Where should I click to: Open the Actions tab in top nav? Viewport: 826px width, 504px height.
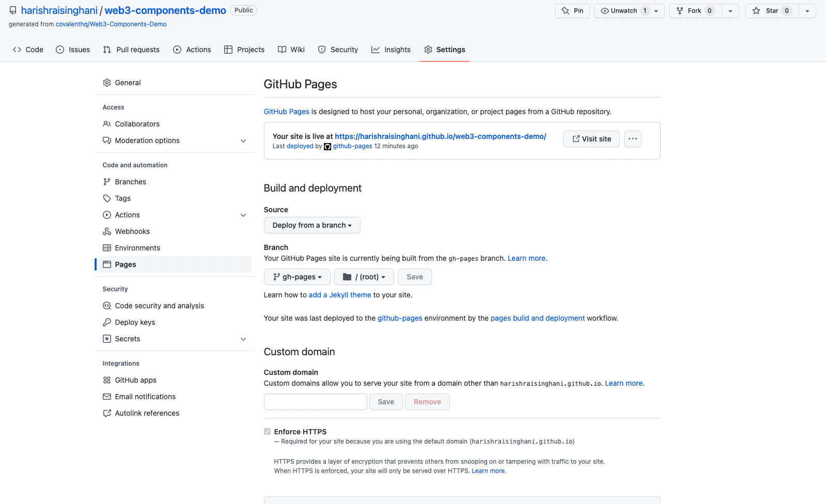192,50
